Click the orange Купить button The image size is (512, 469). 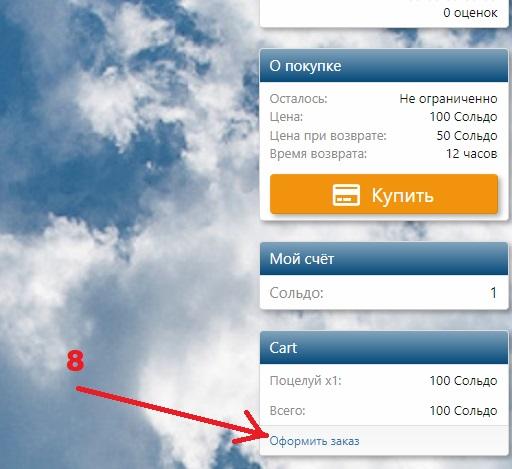pos(384,194)
